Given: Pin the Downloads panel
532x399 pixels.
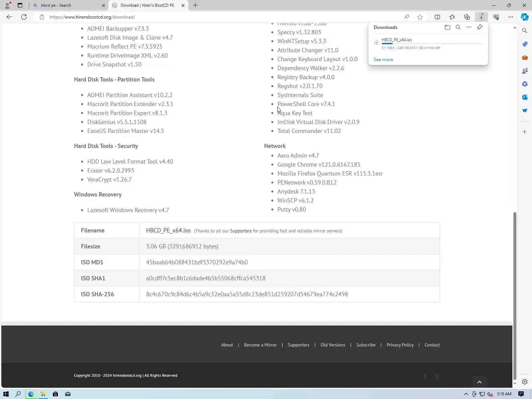Looking at the screenshot, I should click(x=479, y=27).
